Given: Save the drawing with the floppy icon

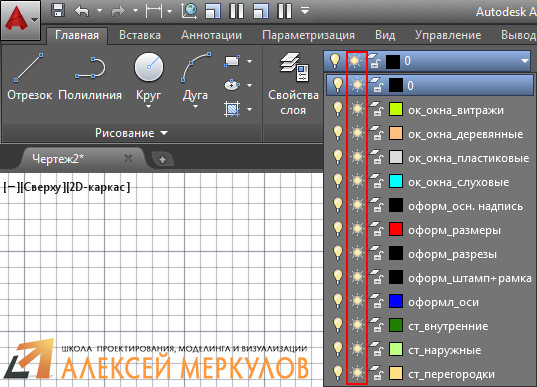Looking at the screenshot, I should 58,10.
